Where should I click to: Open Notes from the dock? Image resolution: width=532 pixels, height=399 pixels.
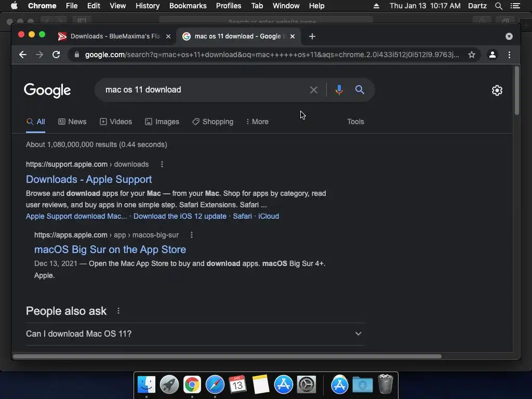pyautogui.click(x=261, y=385)
